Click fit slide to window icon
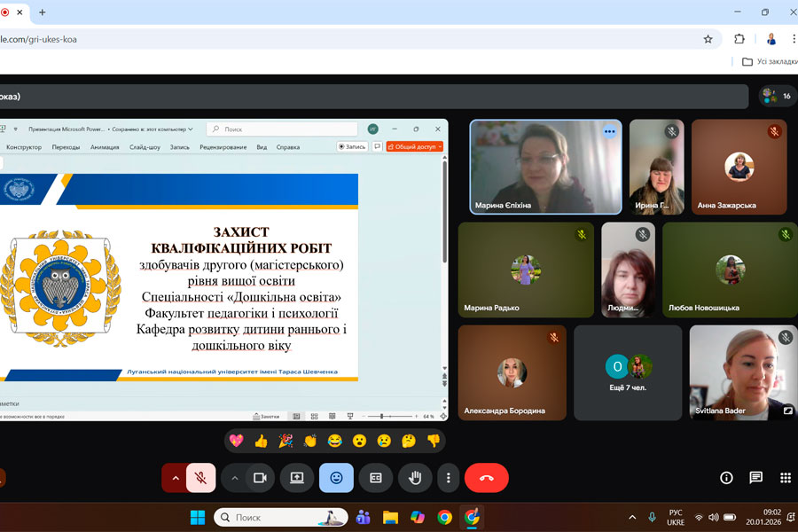 pos(442,417)
